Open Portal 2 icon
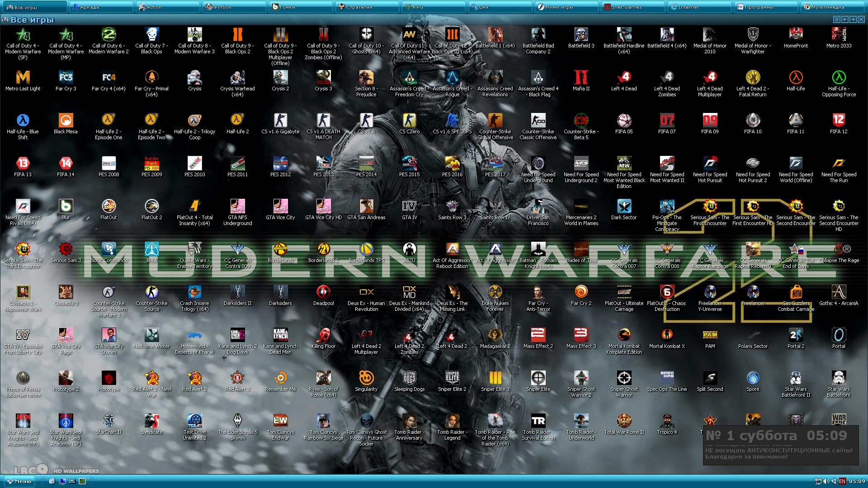868x488 pixels. 796,335
